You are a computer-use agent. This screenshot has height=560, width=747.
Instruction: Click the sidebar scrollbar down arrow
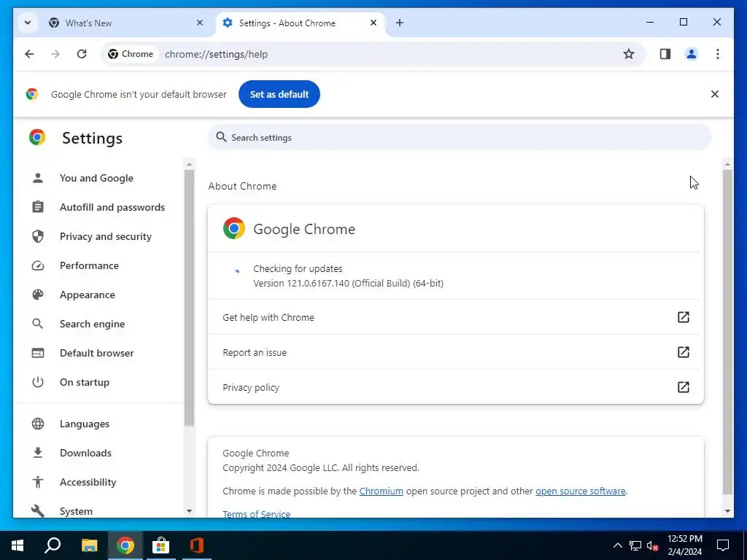[x=189, y=511]
